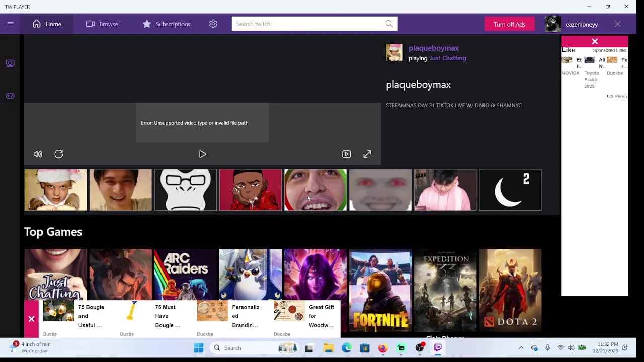Open Microsoft Edge from the taskbar

pyautogui.click(x=347, y=348)
